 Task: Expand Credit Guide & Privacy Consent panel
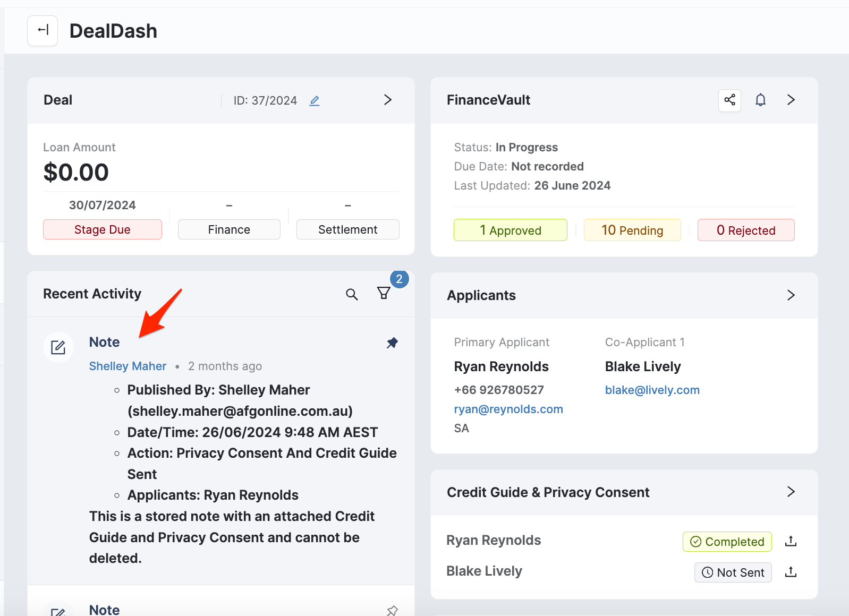791,492
